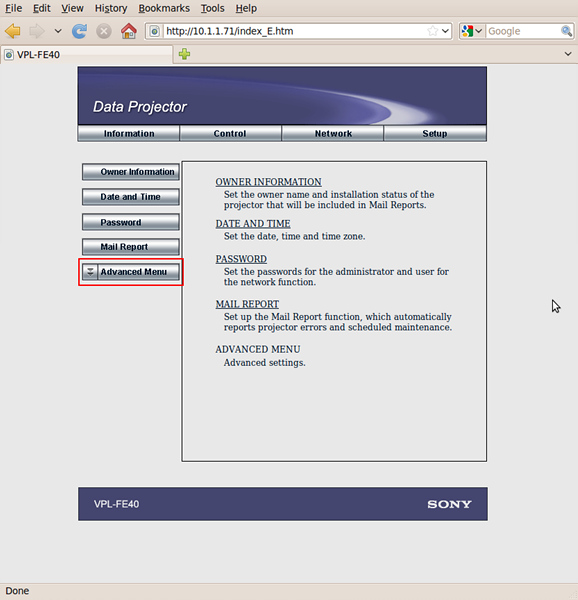Open the Bookmarks menu
The image size is (578, 600).
164,8
